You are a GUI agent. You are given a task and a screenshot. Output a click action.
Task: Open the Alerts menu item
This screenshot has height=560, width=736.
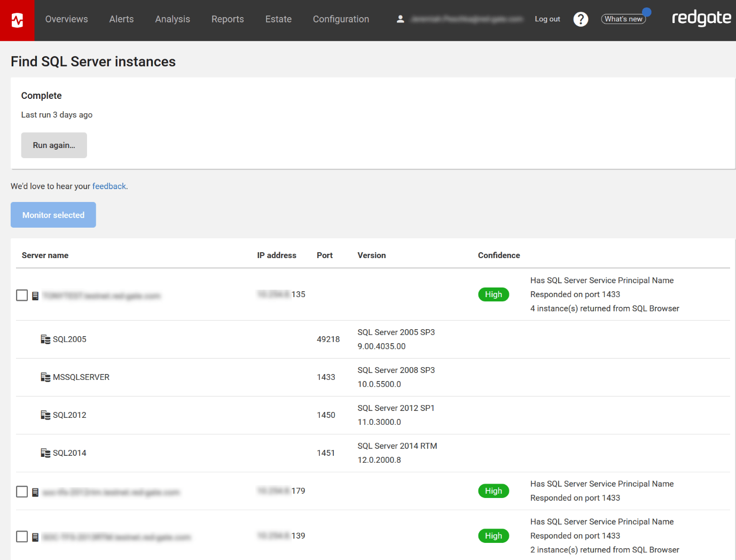click(x=121, y=19)
